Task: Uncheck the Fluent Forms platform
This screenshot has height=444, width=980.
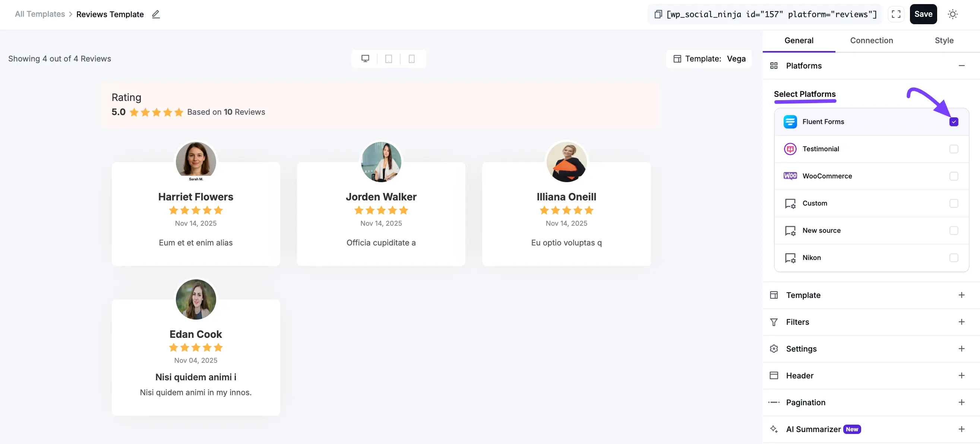Action: coord(954,122)
